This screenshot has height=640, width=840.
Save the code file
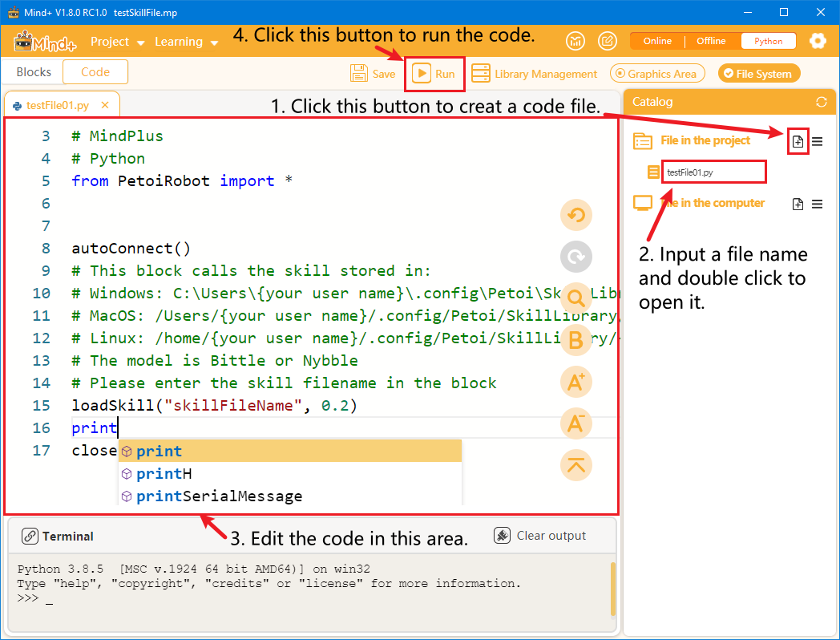coord(373,74)
